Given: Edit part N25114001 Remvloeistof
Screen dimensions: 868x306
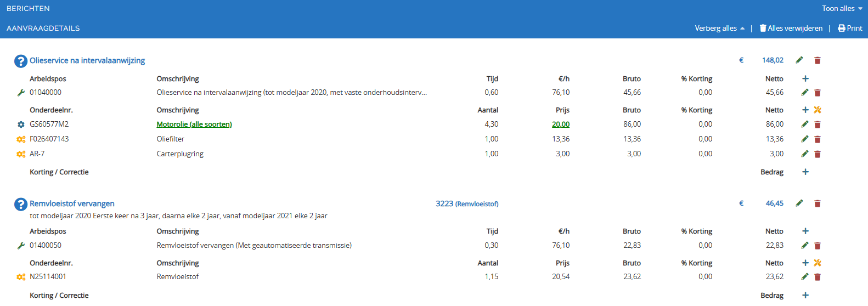Looking at the screenshot, I should [805, 277].
